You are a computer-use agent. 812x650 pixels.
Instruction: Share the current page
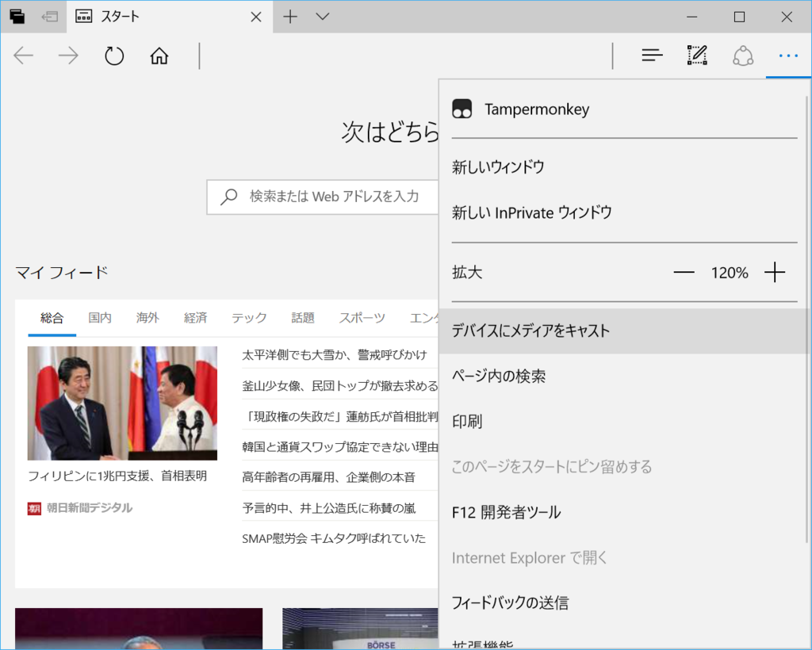tap(742, 55)
